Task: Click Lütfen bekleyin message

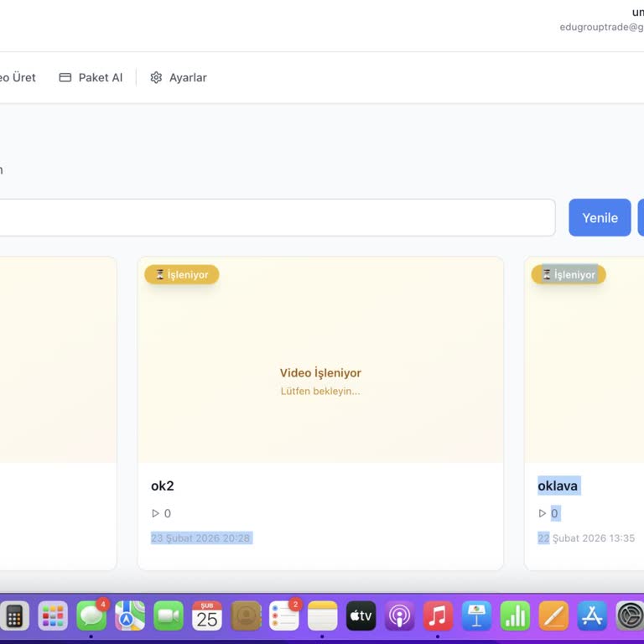Action: [320, 391]
